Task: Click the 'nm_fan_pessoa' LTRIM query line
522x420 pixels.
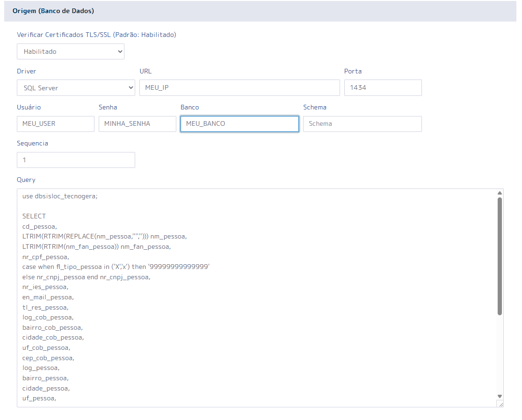Action: click(x=96, y=247)
